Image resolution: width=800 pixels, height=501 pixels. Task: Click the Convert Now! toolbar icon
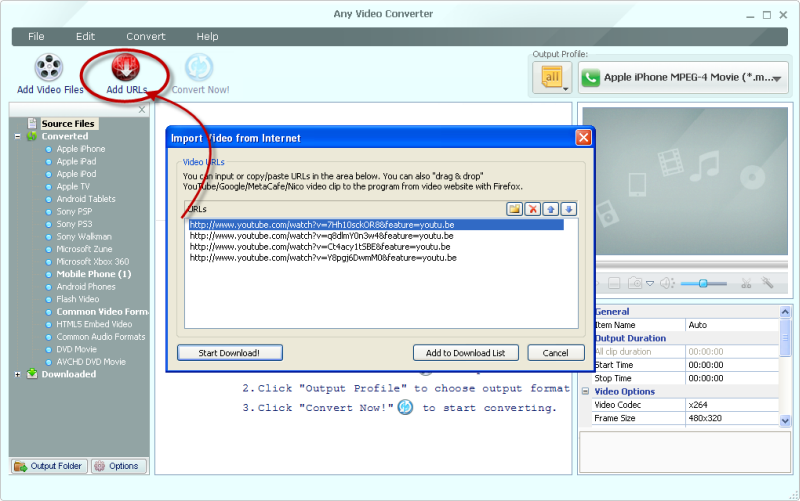[198, 67]
